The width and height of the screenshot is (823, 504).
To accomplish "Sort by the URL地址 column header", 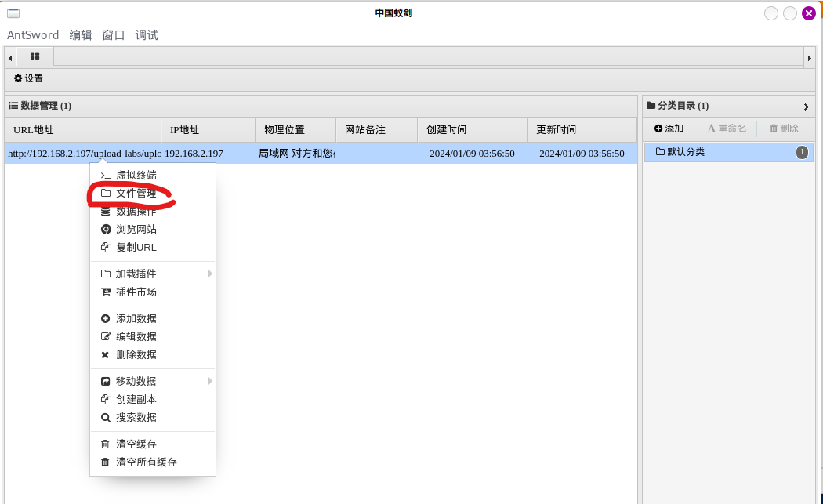I will pyautogui.click(x=83, y=129).
